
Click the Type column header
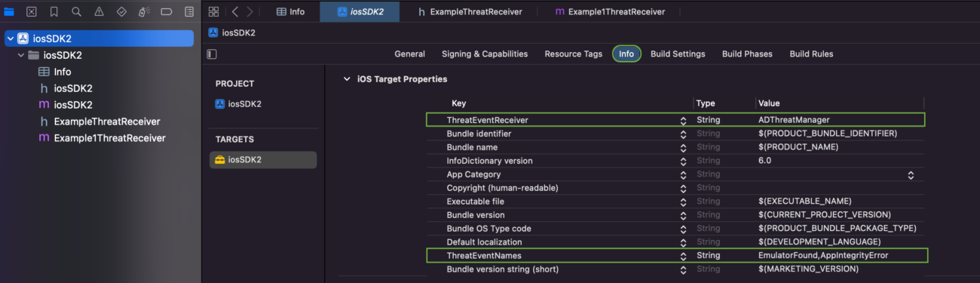click(x=706, y=103)
